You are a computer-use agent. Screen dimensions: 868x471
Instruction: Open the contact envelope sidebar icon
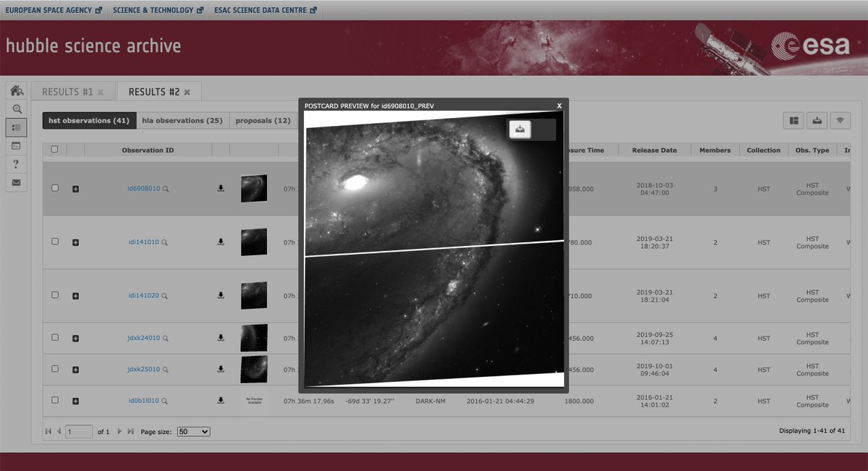tap(16, 182)
